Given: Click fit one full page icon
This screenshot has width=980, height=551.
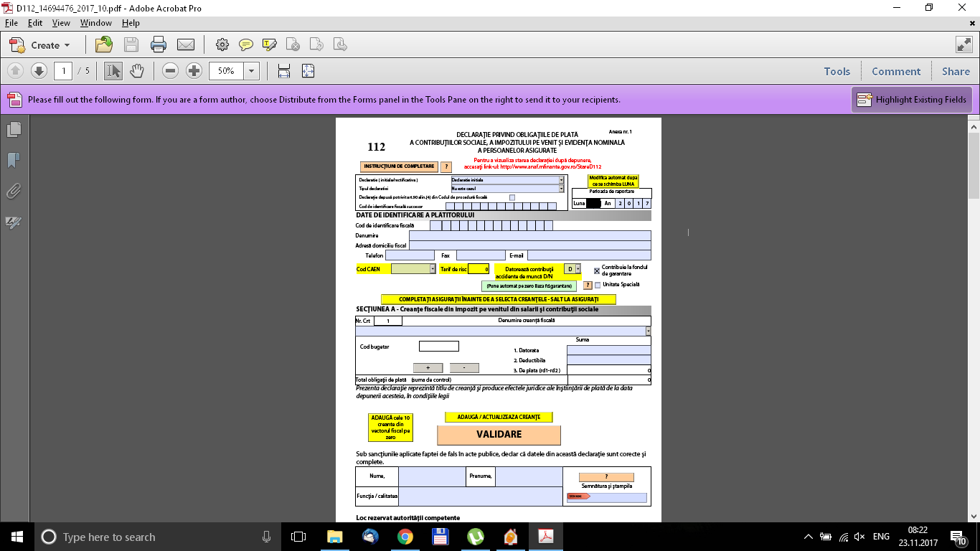Looking at the screenshot, I should tap(308, 70).
